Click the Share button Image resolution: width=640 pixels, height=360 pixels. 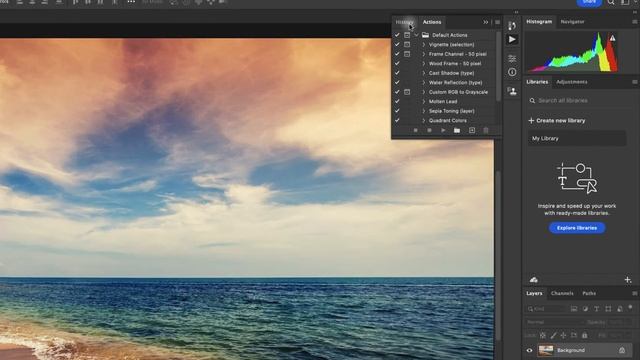tap(589, 2)
